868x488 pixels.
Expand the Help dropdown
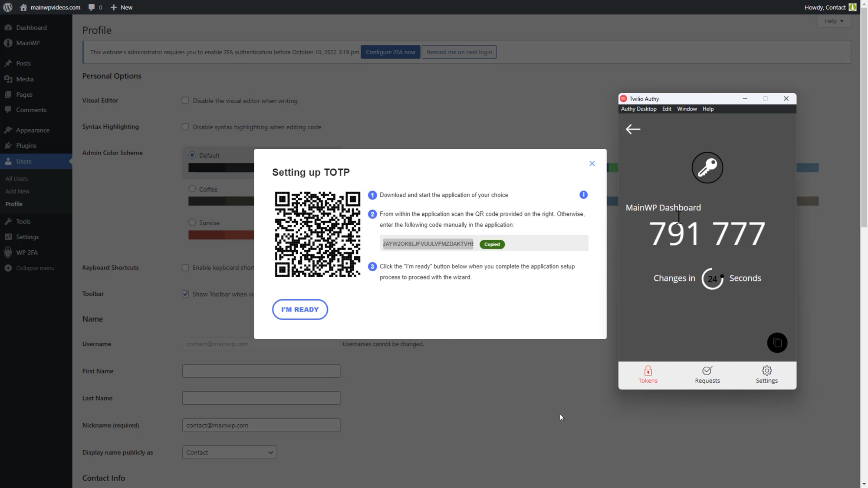coord(834,21)
